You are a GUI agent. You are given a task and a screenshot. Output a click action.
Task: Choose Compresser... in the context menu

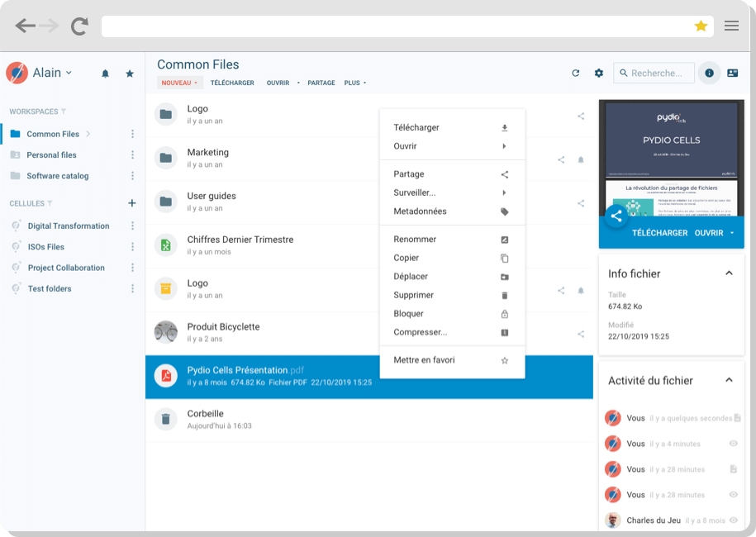click(452, 332)
